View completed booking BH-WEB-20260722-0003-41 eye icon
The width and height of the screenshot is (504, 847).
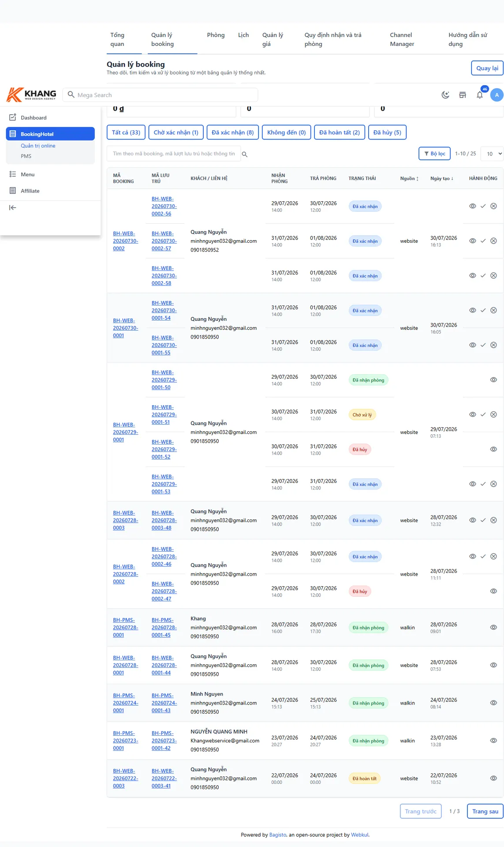[x=493, y=778]
